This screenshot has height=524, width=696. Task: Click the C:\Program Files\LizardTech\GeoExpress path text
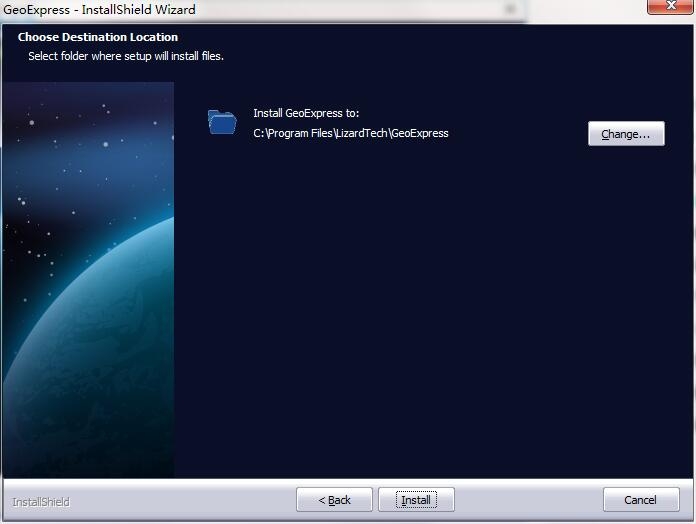coord(350,133)
